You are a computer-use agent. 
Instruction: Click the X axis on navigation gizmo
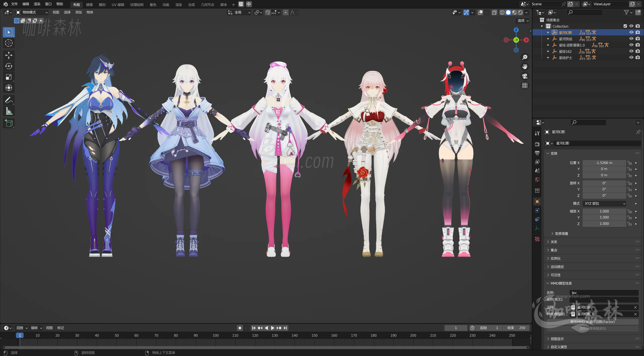coord(526,40)
